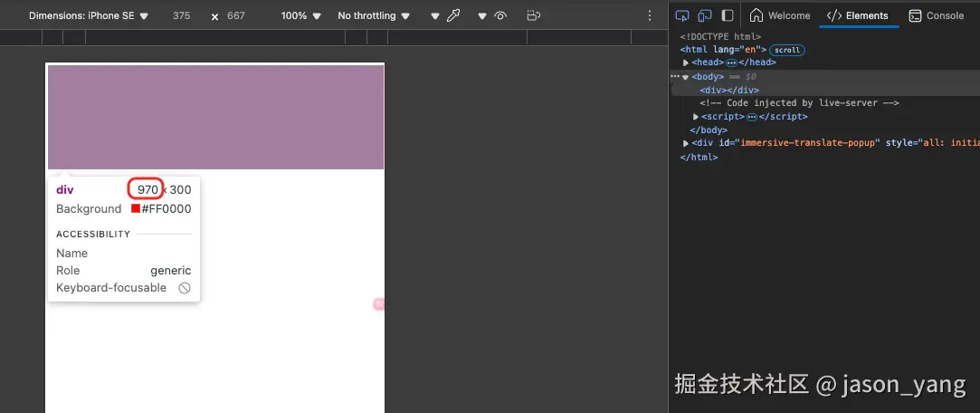980x413 pixels.
Task: Click the red #FF0000 background color swatch
Action: pyautogui.click(x=136, y=208)
